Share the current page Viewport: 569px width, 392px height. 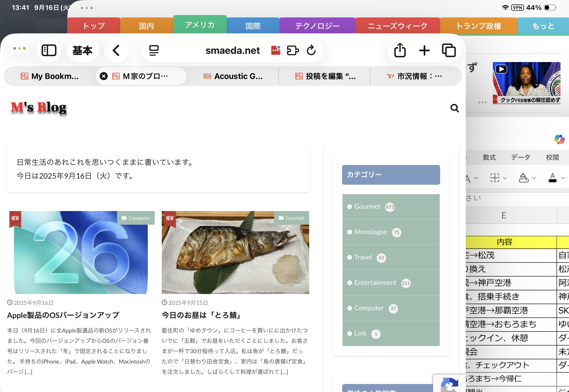(x=400, y=50)
